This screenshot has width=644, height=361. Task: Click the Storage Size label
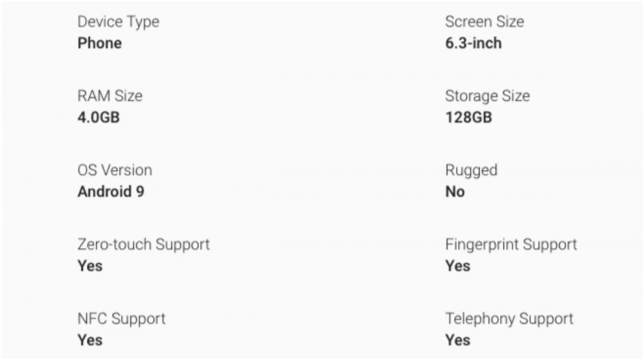click(x=487, y=96)
